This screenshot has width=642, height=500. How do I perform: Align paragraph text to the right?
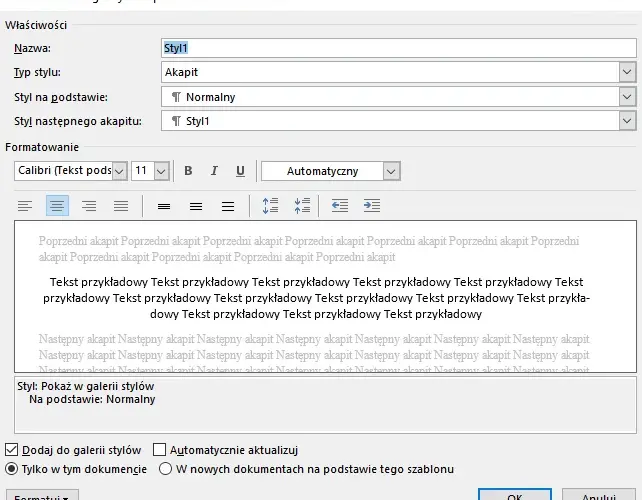pos(89,206)
